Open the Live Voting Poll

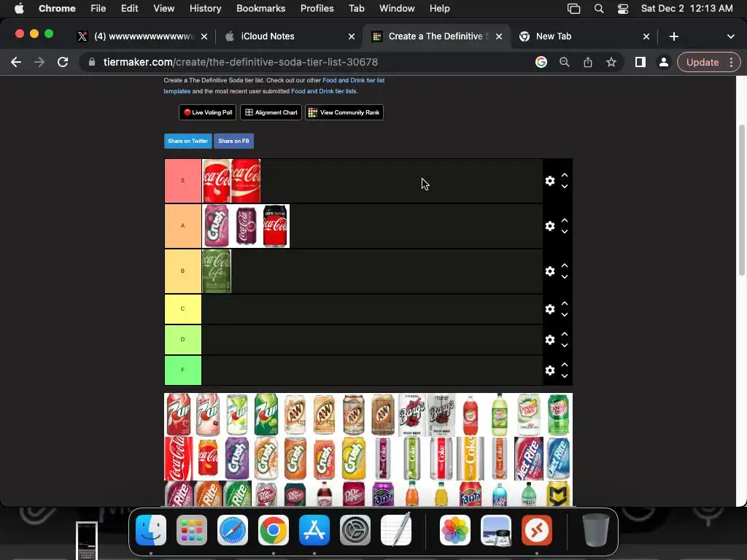click(208, 112)
